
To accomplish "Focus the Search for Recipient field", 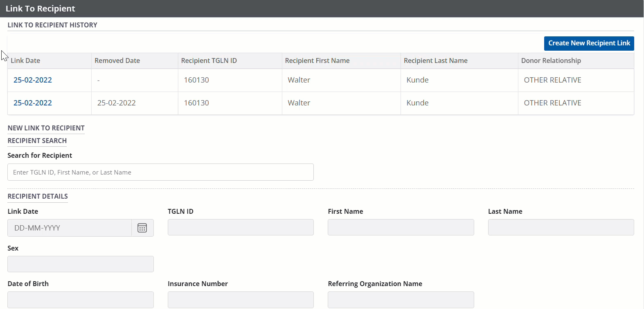I will [x=160, y=172].
